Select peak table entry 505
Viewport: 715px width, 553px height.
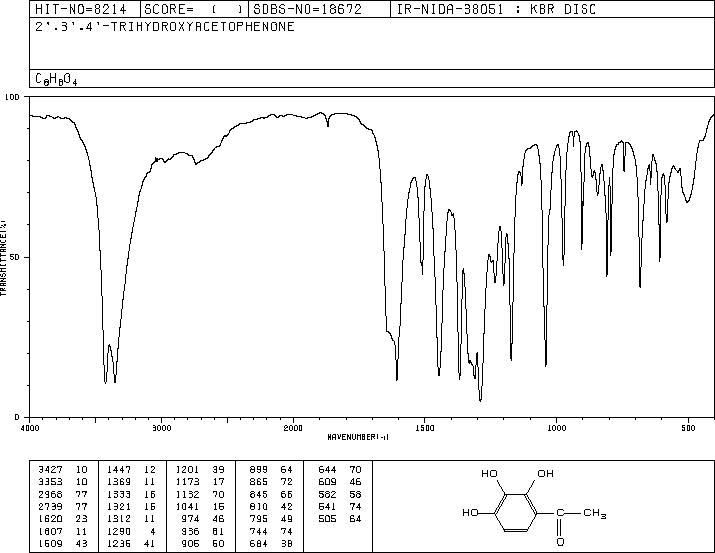tap(327, 519)
